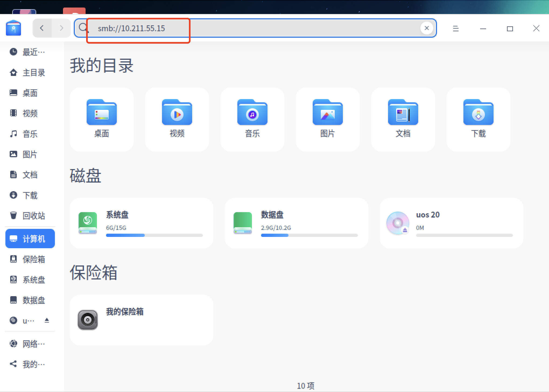Click the forward navigation arrow
The width and height of the screenshot is (549, 392).
click(x=61, y=28)
